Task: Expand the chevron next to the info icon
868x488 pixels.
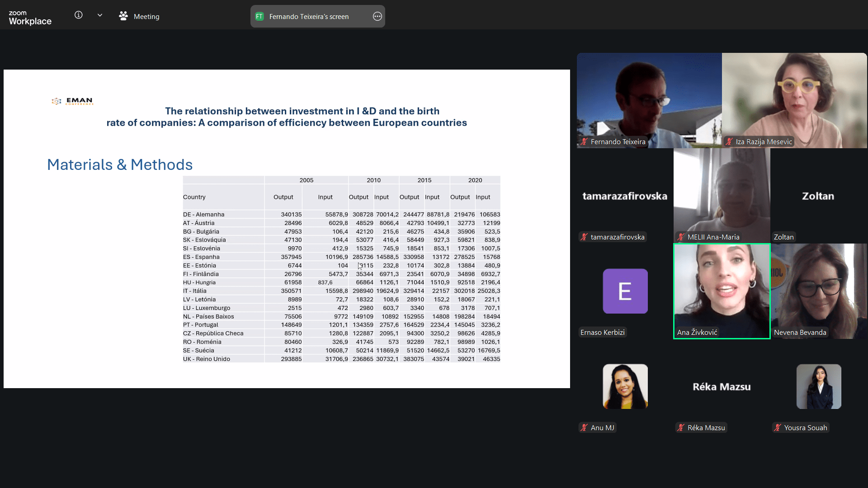Action: tap(100, 15)
